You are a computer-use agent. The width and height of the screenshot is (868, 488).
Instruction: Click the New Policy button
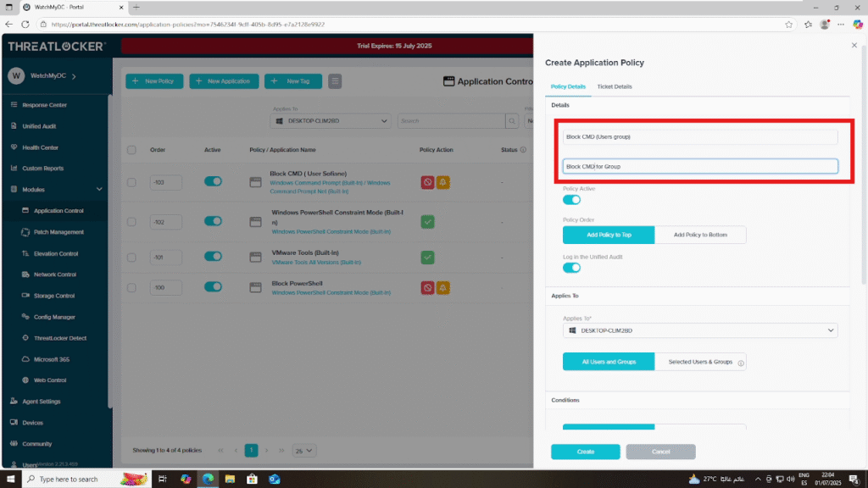tap(154, 81)
